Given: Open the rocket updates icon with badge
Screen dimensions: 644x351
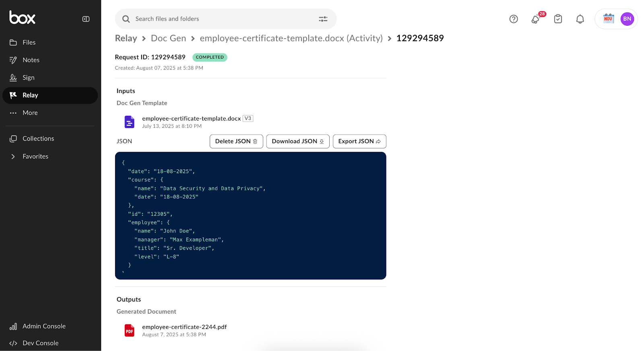Looking at the screenshot, I should (x=536, y=19).
